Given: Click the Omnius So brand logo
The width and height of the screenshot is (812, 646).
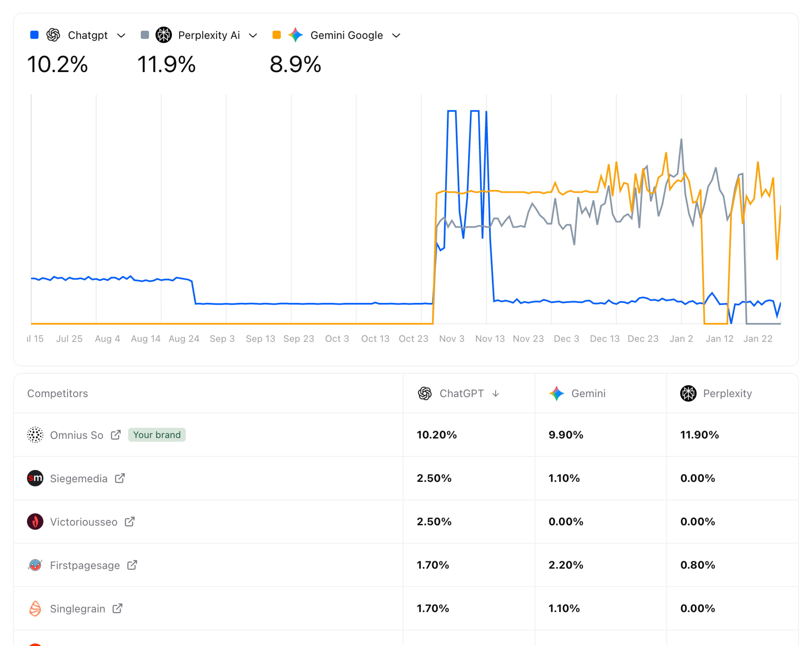Looking at the screenshot, I should click(35, 435).
